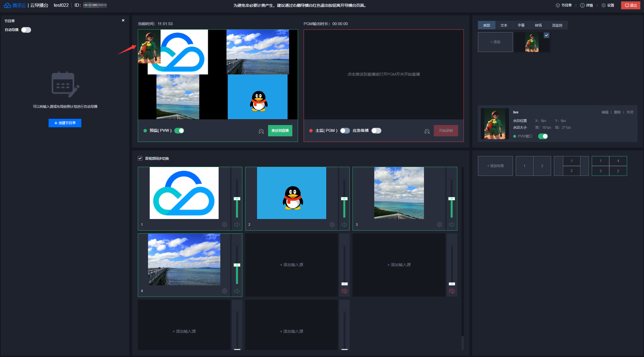
Task: Click the red exit power button
Action: 630,5
